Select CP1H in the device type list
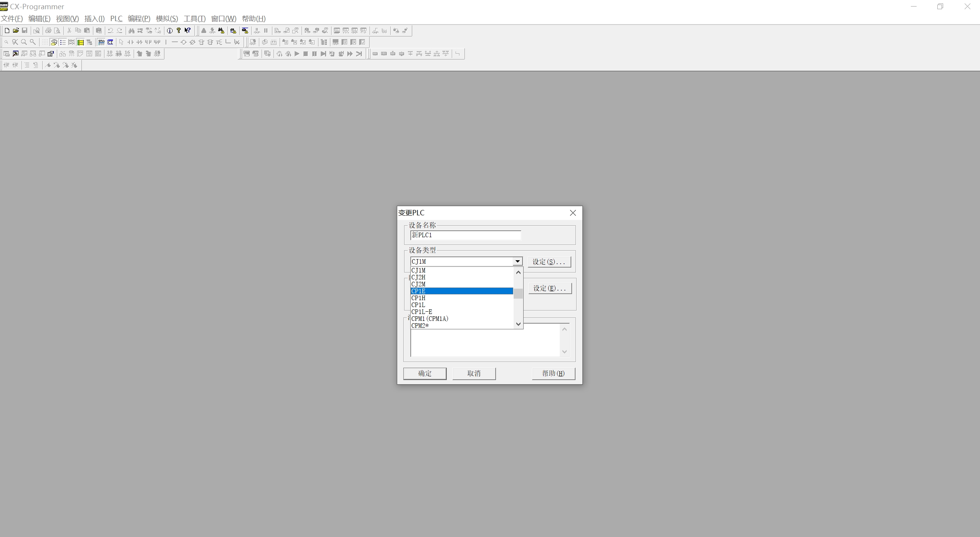 (461, 298)
